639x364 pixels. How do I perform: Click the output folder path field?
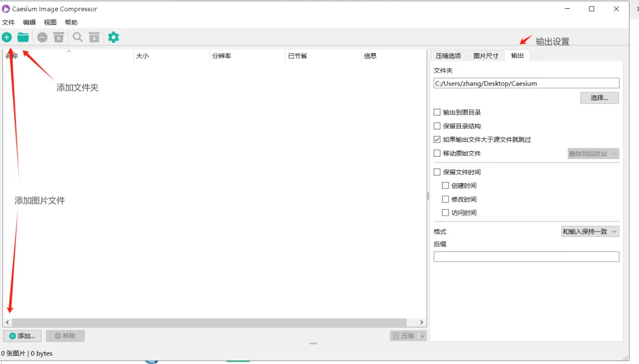(526, 83)
